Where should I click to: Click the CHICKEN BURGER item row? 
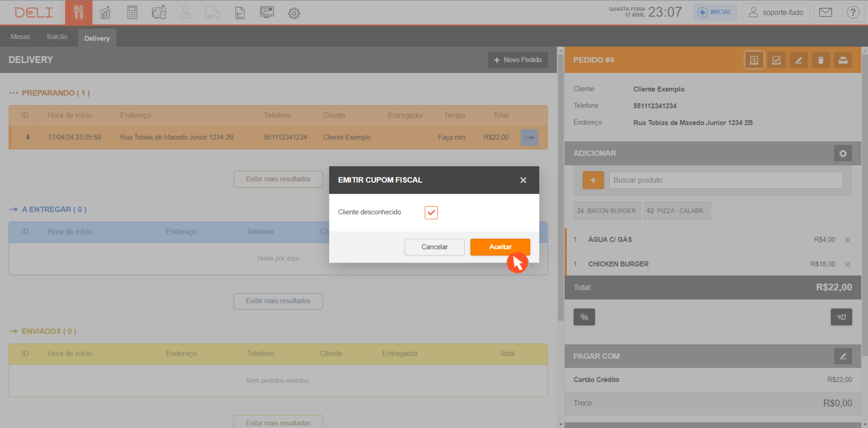713,264
